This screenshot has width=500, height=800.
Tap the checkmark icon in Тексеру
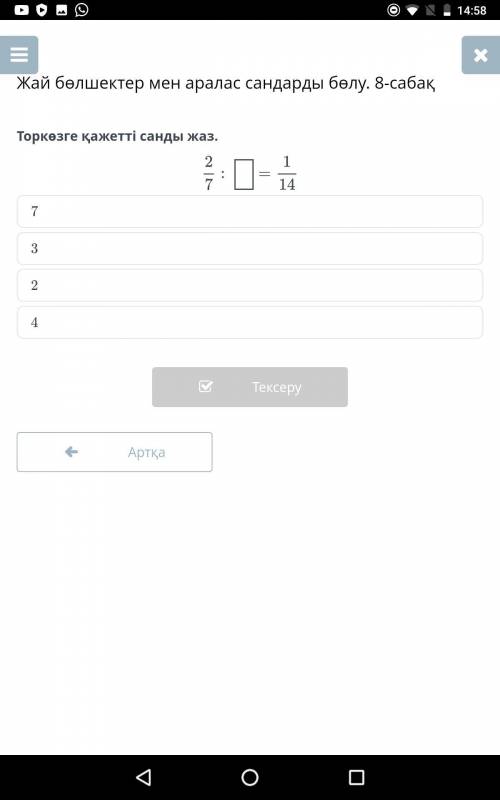point(206,386)
